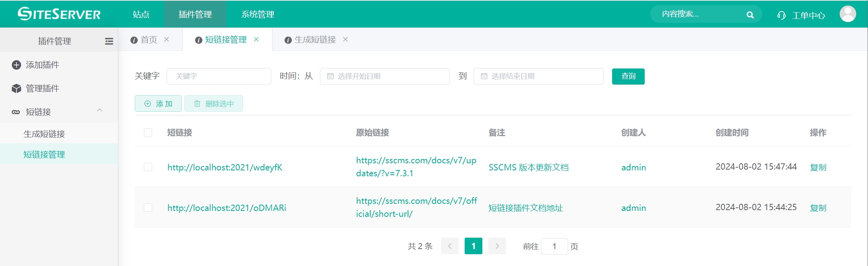Tick the select-all checkbox in table header
The height and width of the screenshot is (266, 868).
pos(148,133)
